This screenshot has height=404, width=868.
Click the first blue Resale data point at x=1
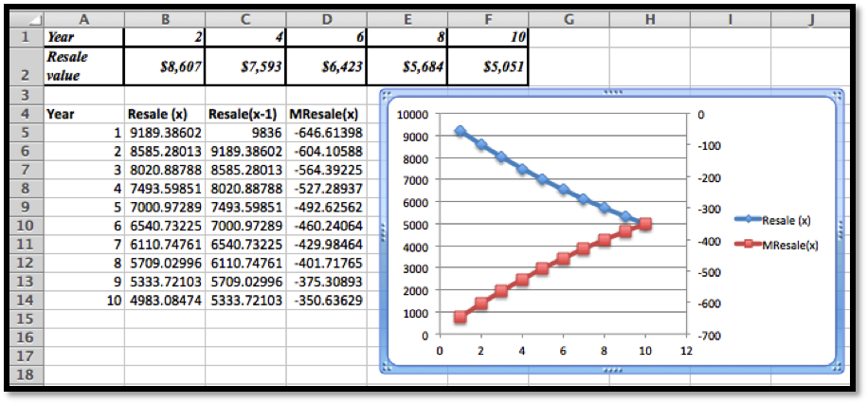(x=461, y=132)
